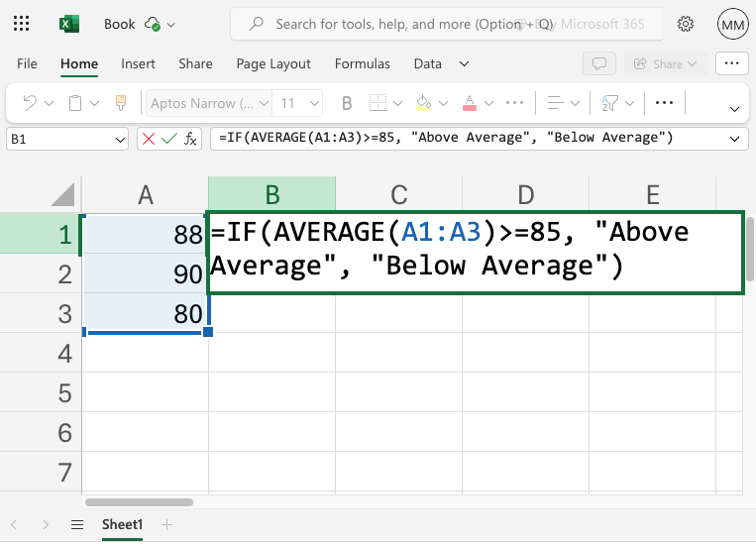Open the Insert Function fx dialog
756x544 pixels.
(x=191, y=139)
